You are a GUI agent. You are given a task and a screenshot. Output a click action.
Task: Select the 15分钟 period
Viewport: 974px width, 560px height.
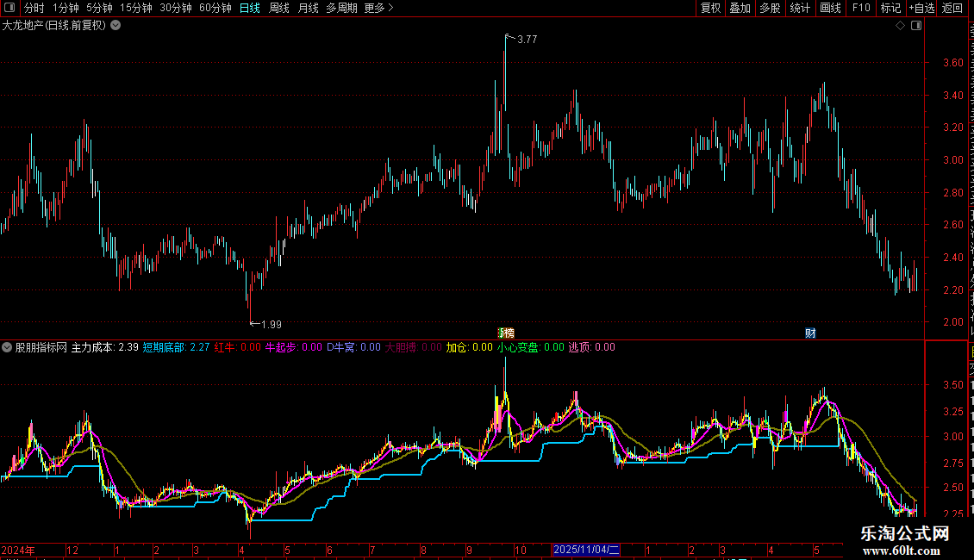pos(135,8)
